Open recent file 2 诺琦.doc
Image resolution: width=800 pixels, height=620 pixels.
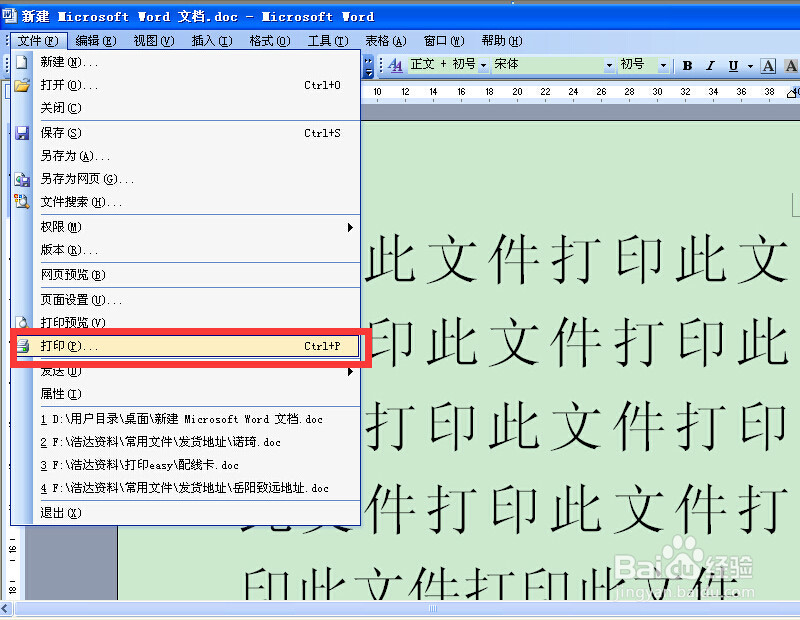(x=186, y=442)
